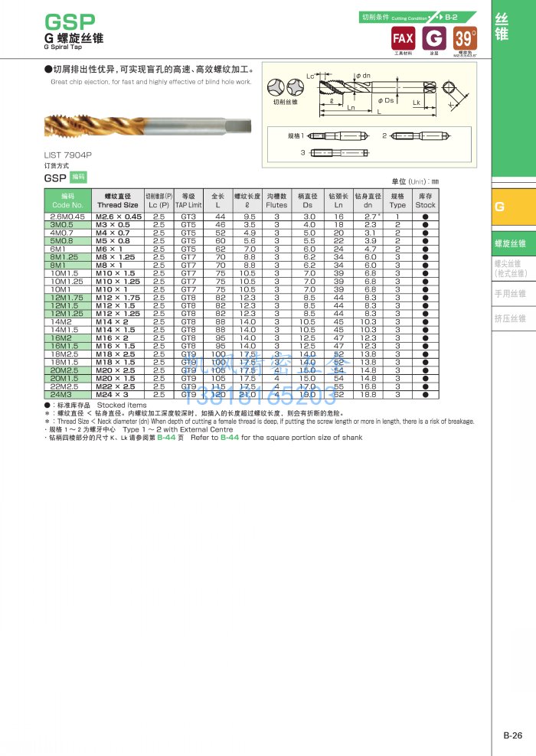Click thread size 'M22 × 2.5'
This screenshot has width=536, height=756.
coord(116,386)
